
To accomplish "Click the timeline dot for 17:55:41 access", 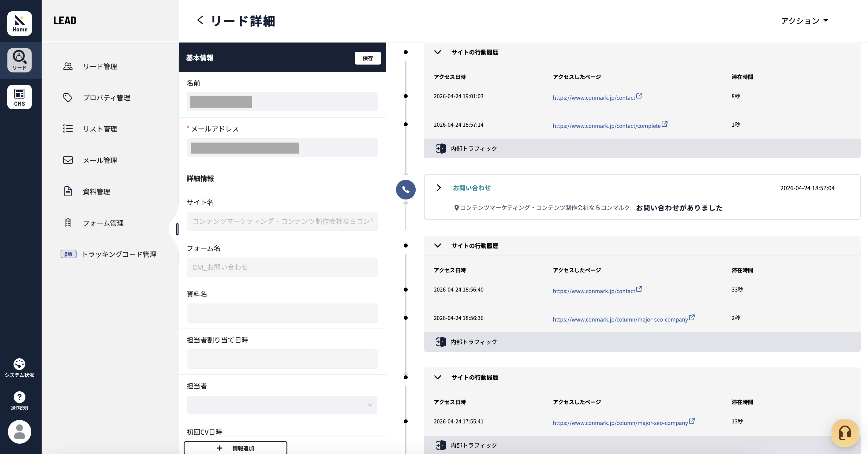I will click(406, 421).
